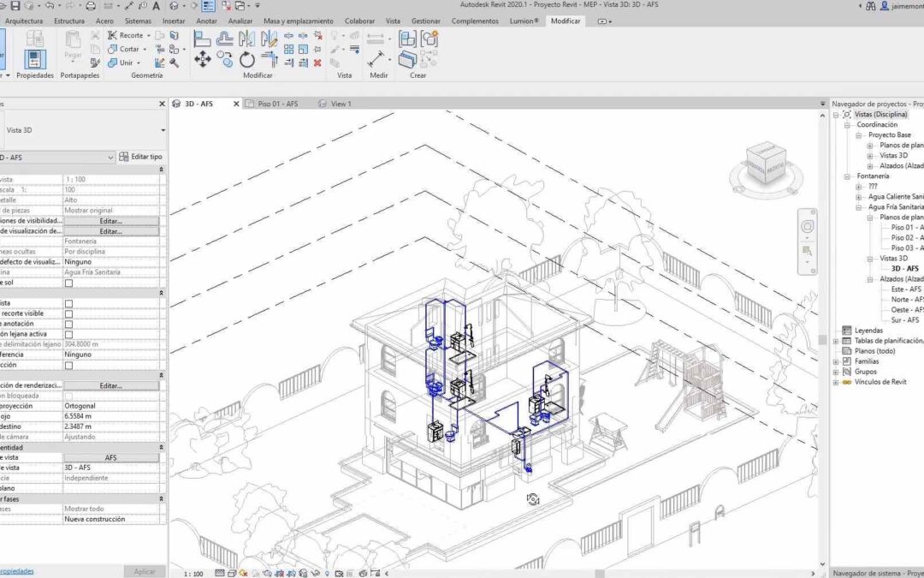Click the Create Group icon

pyautogui.click(x=429, y=39)
